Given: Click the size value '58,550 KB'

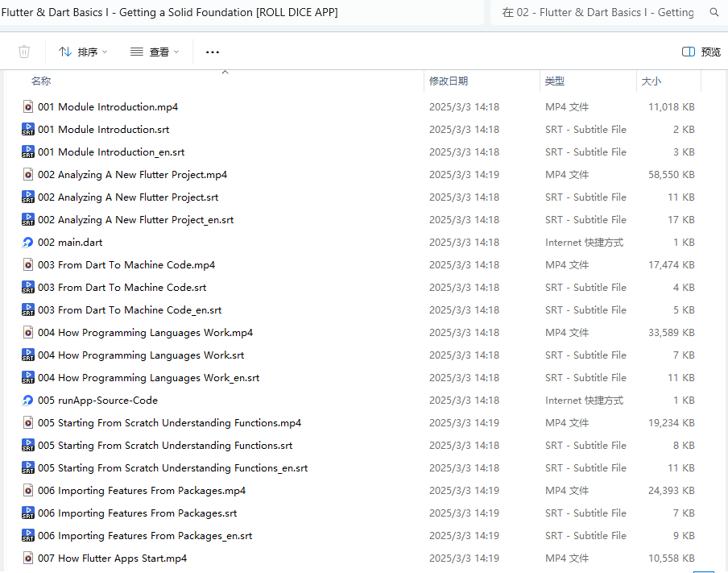Looking at the screenshot, I should coord(672,175).
